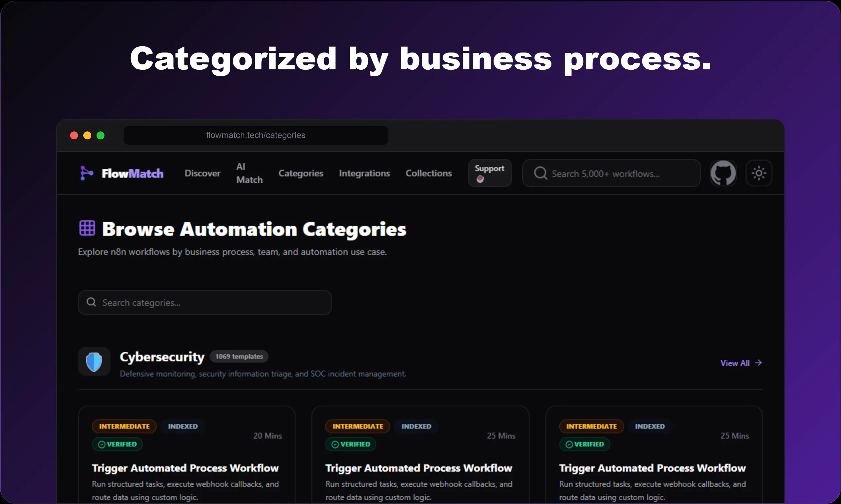The height and width of the screenshot is (504, 841).
Task: Click INDEXED badge on 20 Mins card
Action: (182, 426)
